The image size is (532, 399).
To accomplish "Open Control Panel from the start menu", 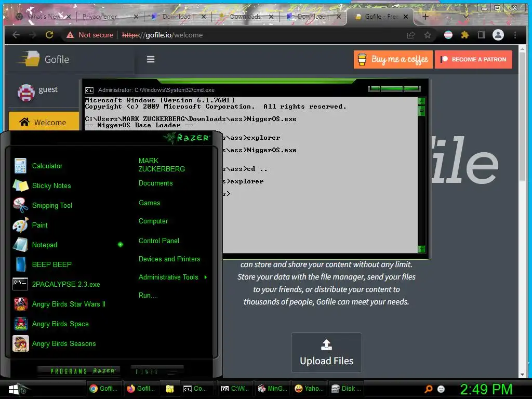I will pyautogui.click(x=159, y=241).
